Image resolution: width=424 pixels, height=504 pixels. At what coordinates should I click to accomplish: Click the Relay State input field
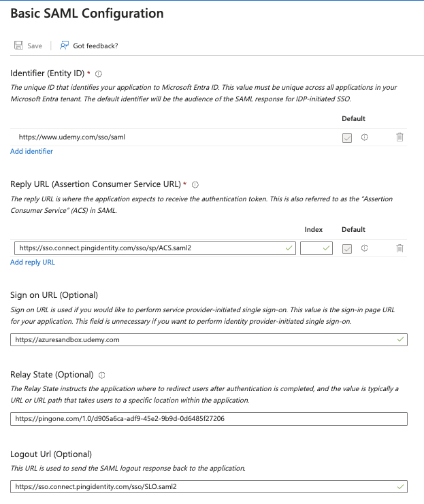point(208,419)
